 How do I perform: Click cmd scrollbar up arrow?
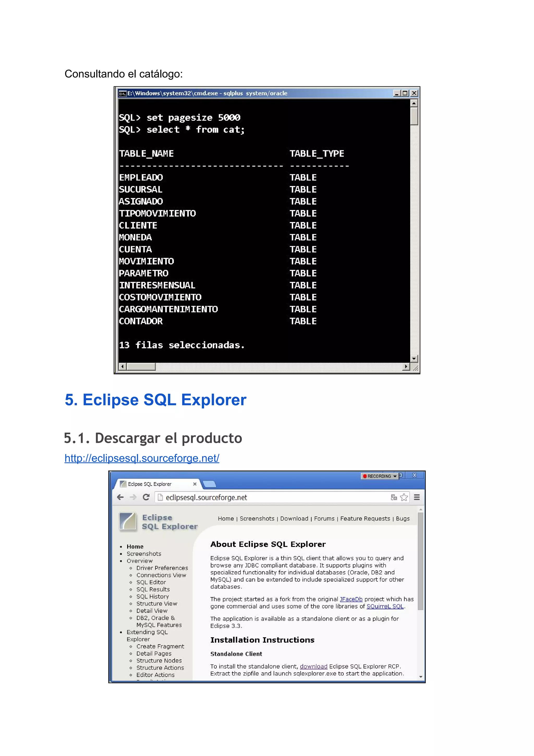414,103
